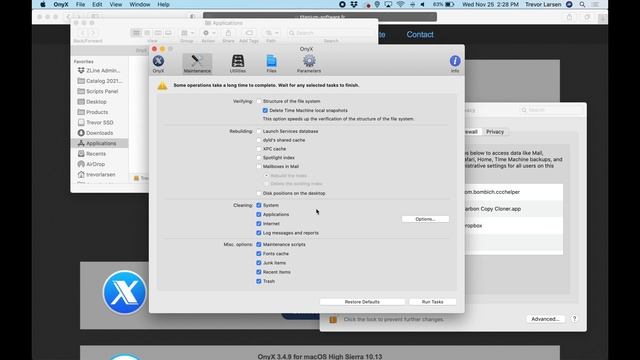Click the battery status icon
The image size is (640, 360).
pyautogui.click(x=449, y=4)
